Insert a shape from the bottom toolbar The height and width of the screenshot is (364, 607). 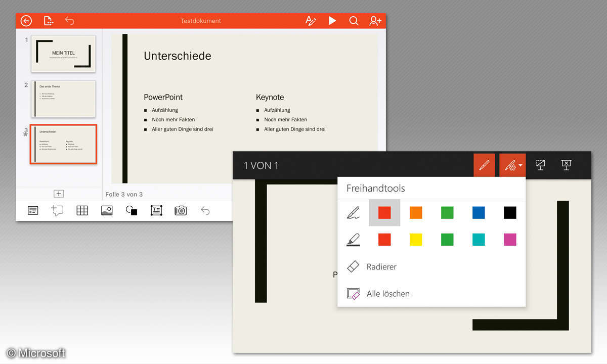(132, 211)
